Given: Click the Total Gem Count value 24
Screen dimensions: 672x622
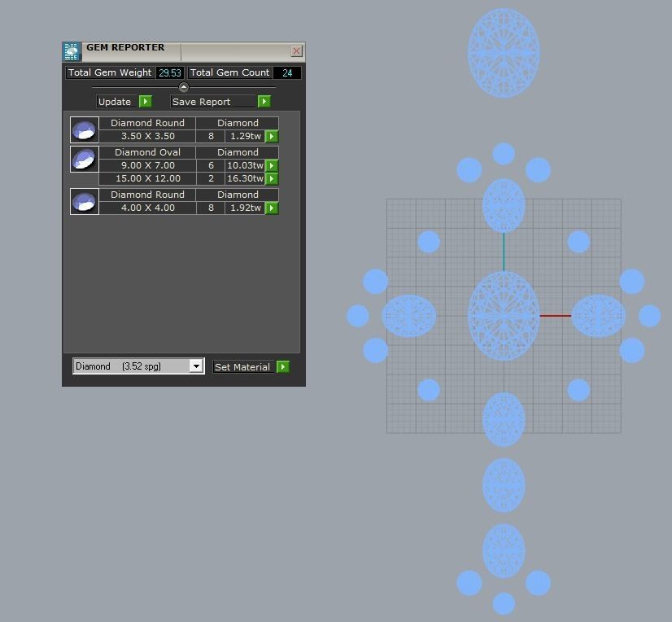Looking at the screenshot, I should click(287, 73).
